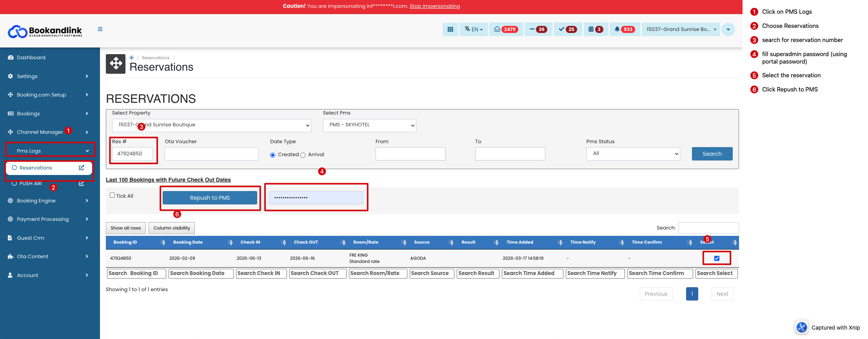
Task: Check the Tick All checkbox
Action: tap(113, 195)
